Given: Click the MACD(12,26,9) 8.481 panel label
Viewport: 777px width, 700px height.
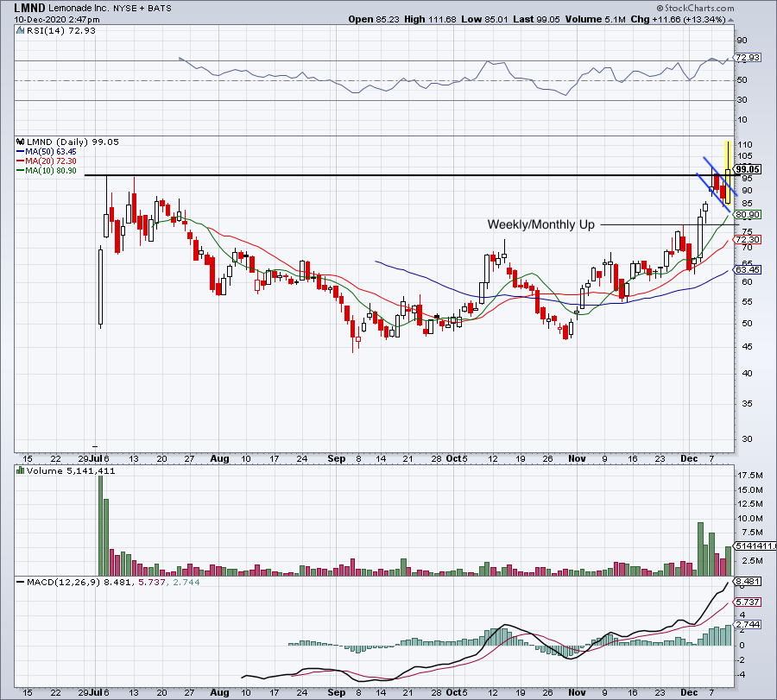Looking at the screenshot, I should [79, 582].
